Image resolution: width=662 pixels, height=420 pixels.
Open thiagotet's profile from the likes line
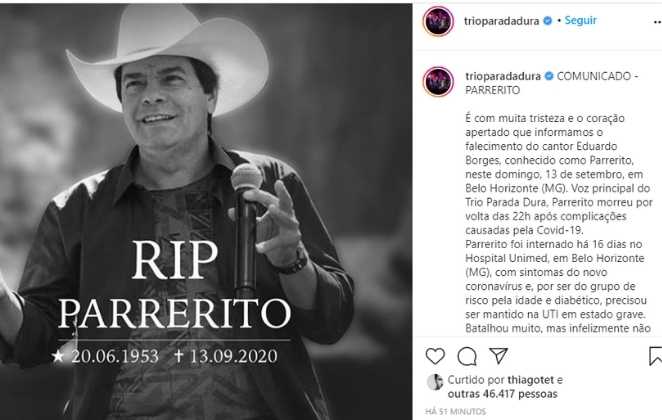coord(531,380)
